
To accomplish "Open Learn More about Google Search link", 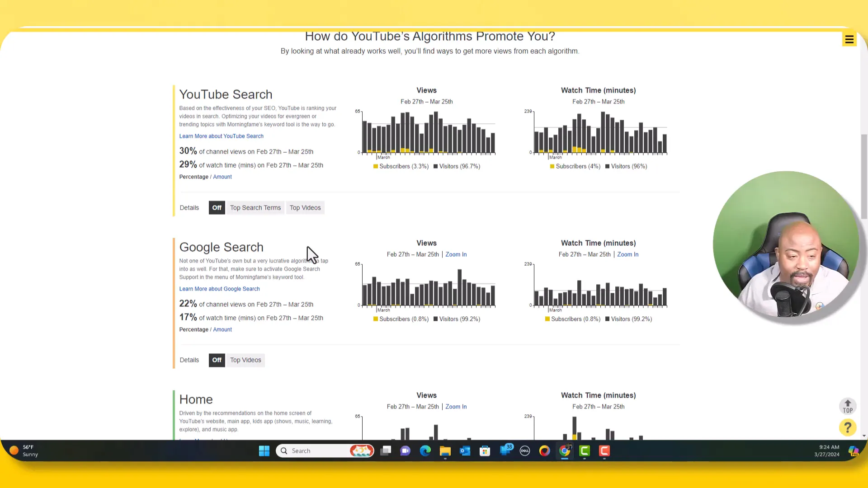I will [x=219, y=289].
